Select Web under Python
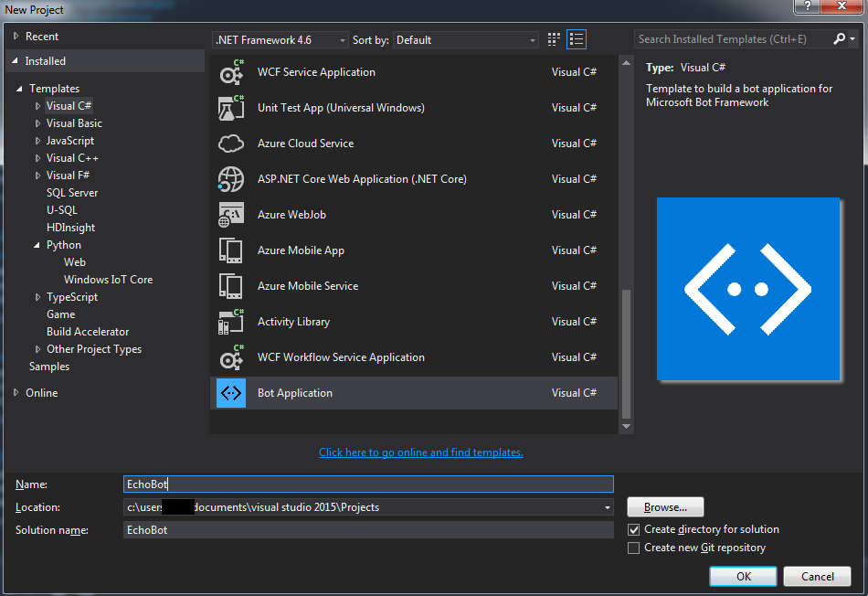This screenshot has width=868, height=596. tap(75, 262)
